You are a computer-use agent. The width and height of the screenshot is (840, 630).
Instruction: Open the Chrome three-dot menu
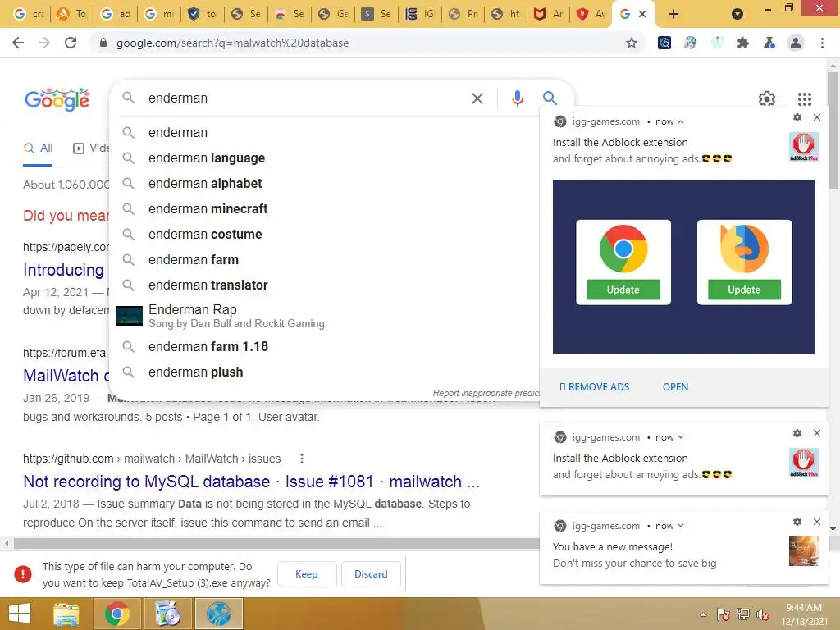pos(822,43)
